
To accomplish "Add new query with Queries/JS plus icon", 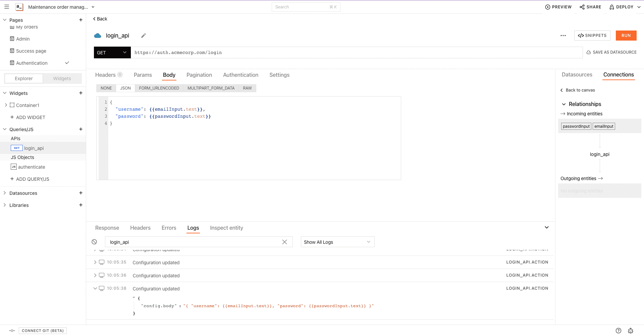I will (81, 129).
